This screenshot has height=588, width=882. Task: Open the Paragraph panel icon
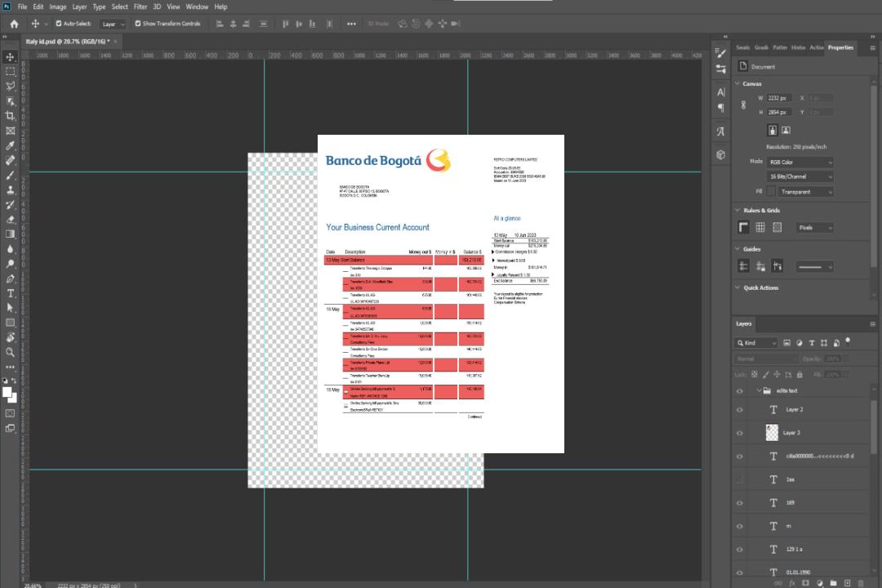pos(720,108)
